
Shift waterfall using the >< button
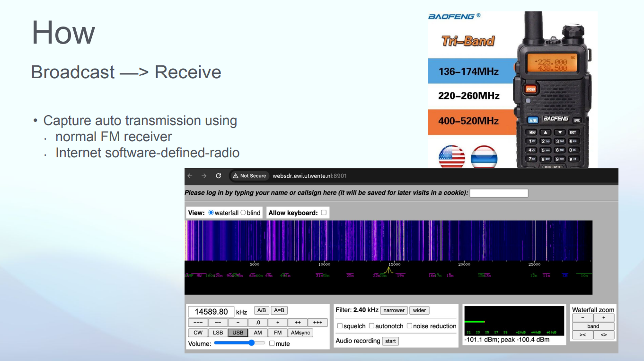(x=582, y=335)
